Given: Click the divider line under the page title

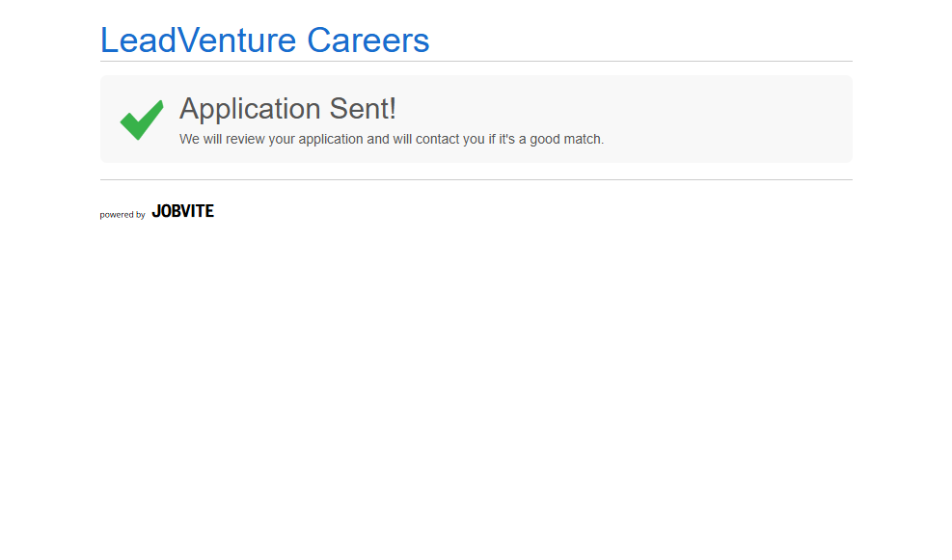Looking at the screenshot, I should click(x=476, y=62).
